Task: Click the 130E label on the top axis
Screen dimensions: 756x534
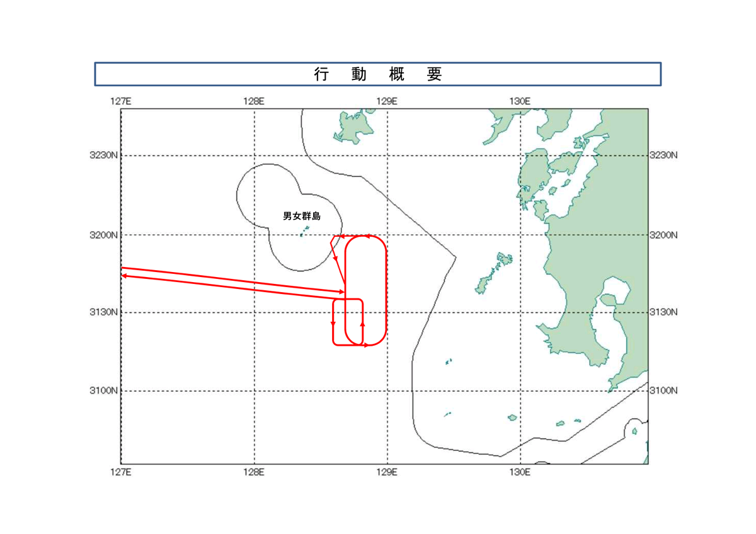Action: [520, 101]
